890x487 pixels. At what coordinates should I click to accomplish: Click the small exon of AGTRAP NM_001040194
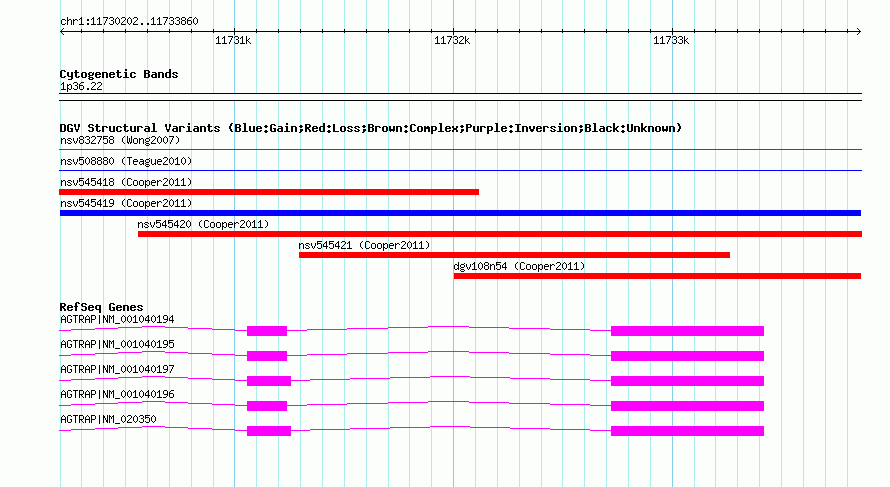267,331
